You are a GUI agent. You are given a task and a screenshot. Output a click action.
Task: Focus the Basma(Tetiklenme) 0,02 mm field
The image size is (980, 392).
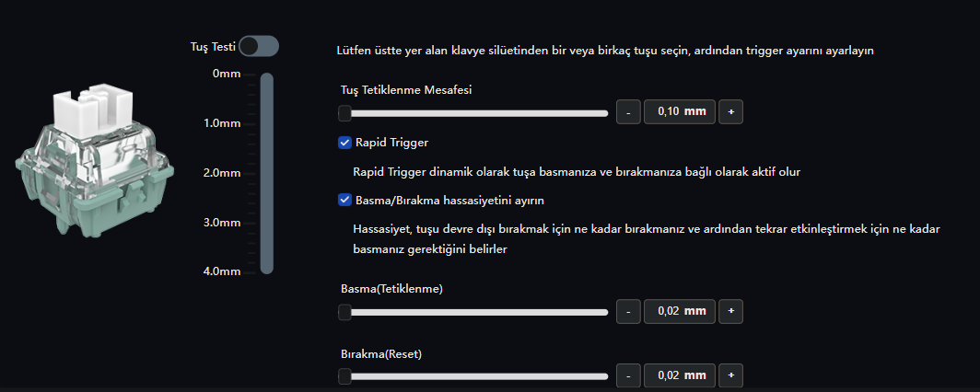tap(680, 312)
